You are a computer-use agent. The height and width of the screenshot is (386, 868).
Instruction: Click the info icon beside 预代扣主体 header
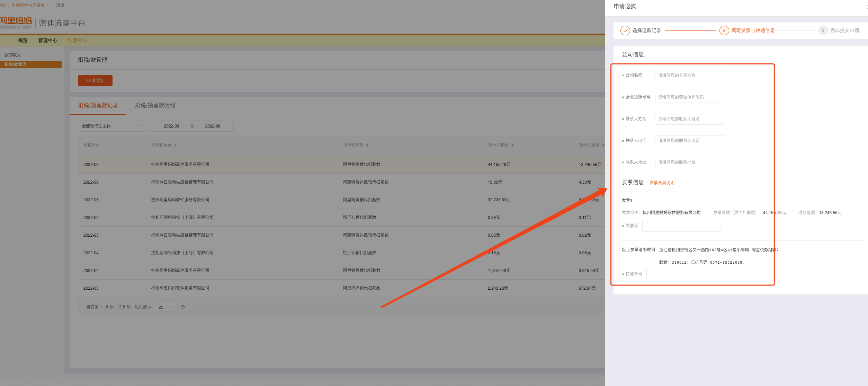click(x=176, y=146)
